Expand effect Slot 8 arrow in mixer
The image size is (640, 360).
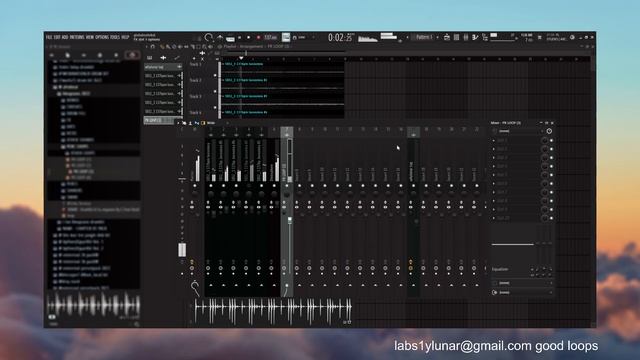(x=494, y=201)
